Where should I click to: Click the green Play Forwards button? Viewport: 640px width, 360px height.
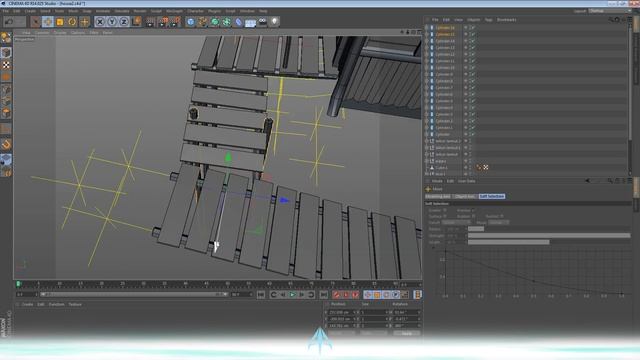[292, 294]
